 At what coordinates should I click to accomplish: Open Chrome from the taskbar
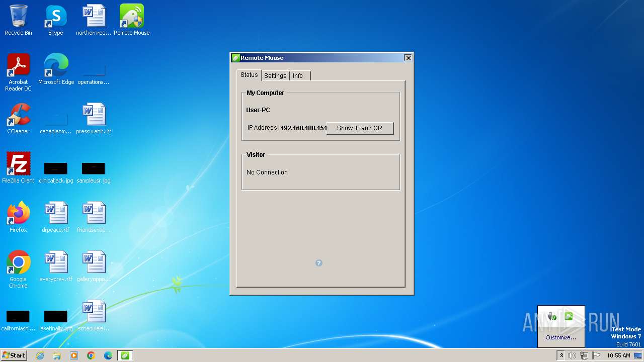tap(91, 355)
